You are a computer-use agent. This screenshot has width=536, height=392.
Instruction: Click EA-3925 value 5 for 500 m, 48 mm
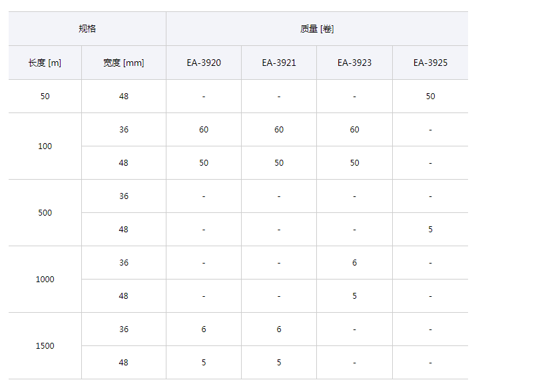430,229
